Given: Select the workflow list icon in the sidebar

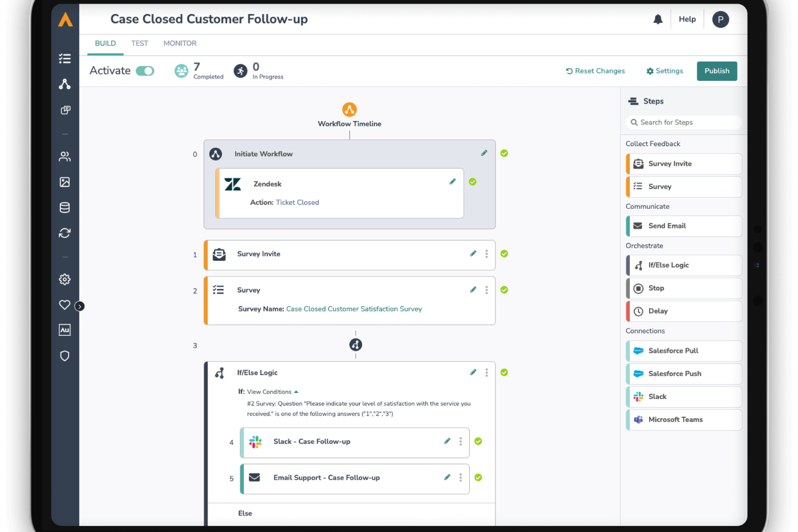Looking at the screenshot, I should click(65, 58).
